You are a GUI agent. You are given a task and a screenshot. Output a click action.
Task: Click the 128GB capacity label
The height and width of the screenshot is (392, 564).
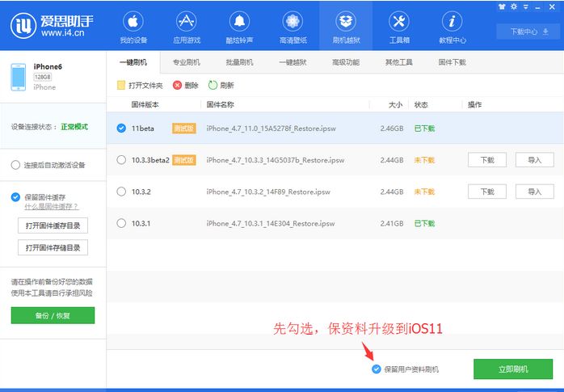pos(43,77)
